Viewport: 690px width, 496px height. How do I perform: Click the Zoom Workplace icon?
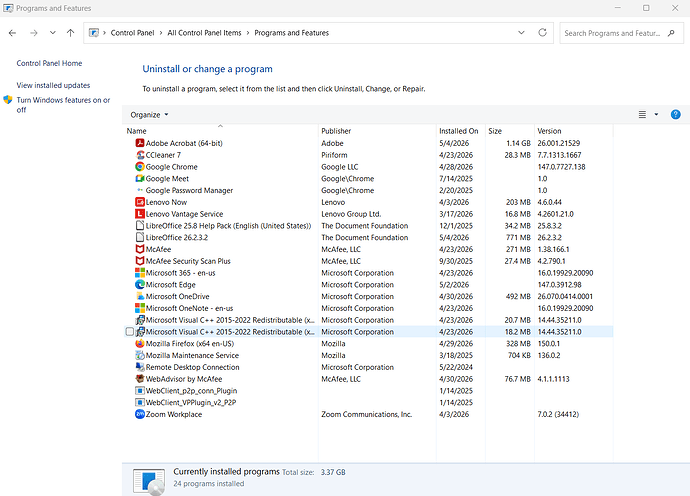[x=140, y=414]
